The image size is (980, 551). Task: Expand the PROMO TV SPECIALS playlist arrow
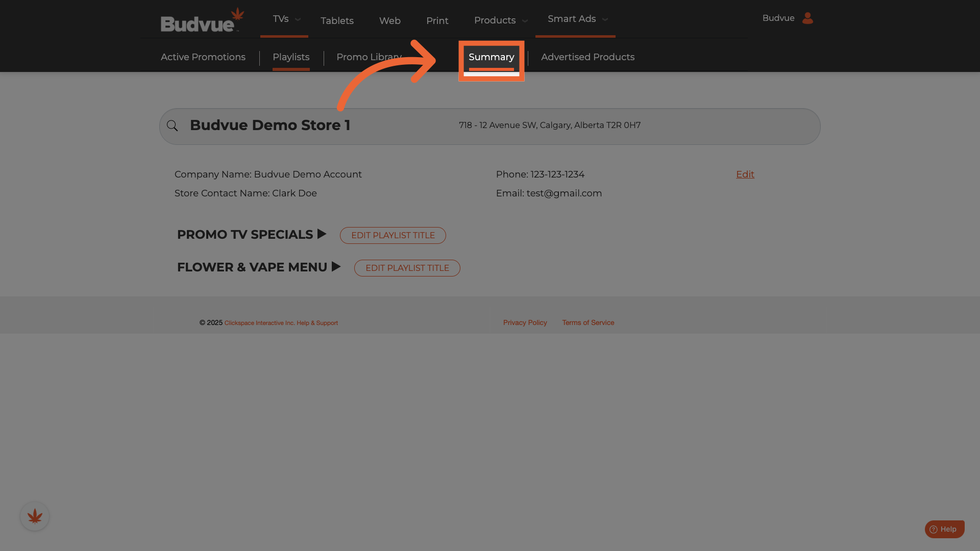point(322,234)
